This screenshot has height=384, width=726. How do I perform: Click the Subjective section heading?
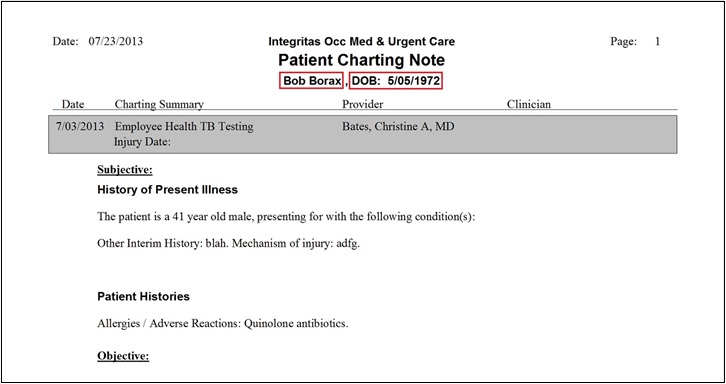125,170
